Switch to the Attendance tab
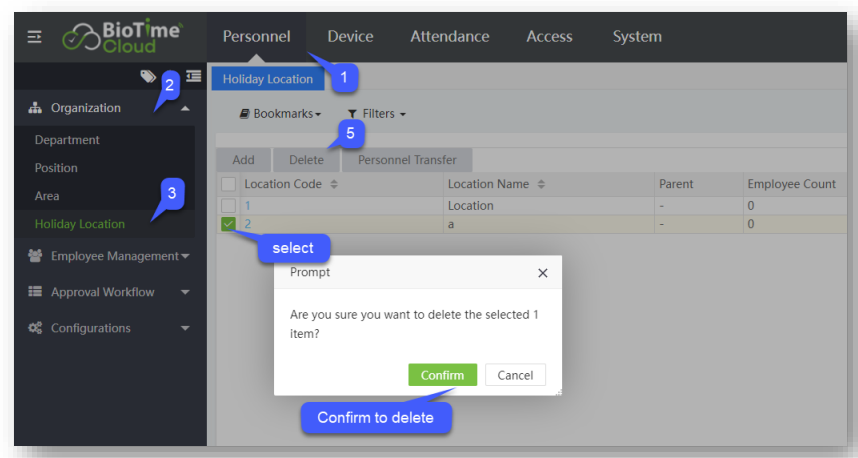The height and width of the screenshot is (458, 858). pyautogui.click(x=449, y=37)
